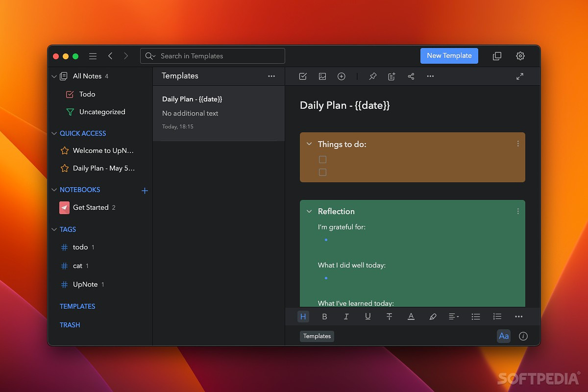Choose the text color tool
The image size is (588, 392).
point(411,317)
